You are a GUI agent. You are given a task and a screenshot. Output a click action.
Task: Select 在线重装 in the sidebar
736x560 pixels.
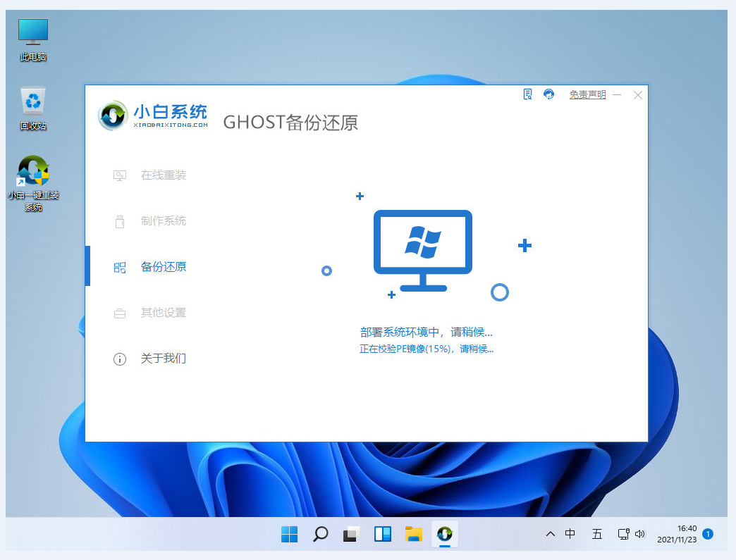tap(163, 175)
